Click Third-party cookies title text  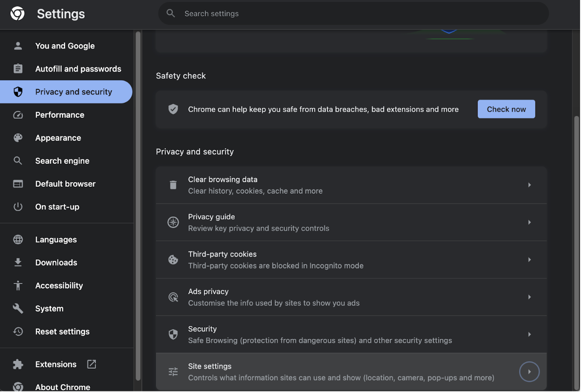pos(223,254)
